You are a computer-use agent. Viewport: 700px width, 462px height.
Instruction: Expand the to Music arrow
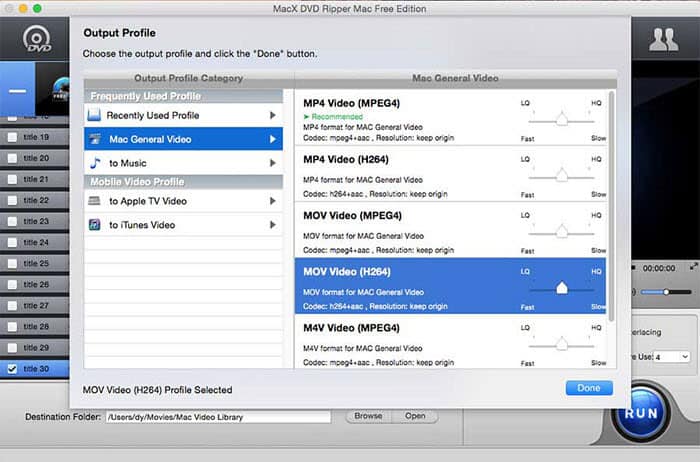272,163
